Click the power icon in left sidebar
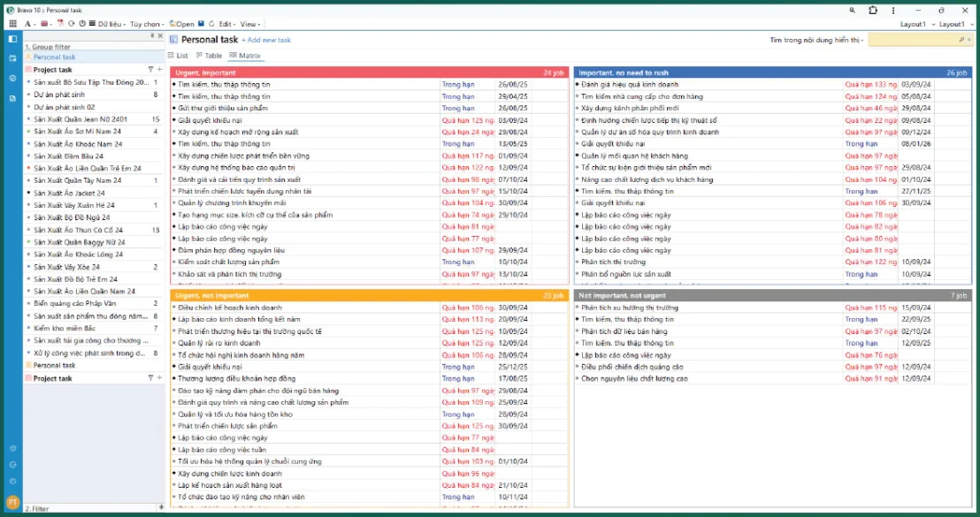 click(x=12, y=481)
